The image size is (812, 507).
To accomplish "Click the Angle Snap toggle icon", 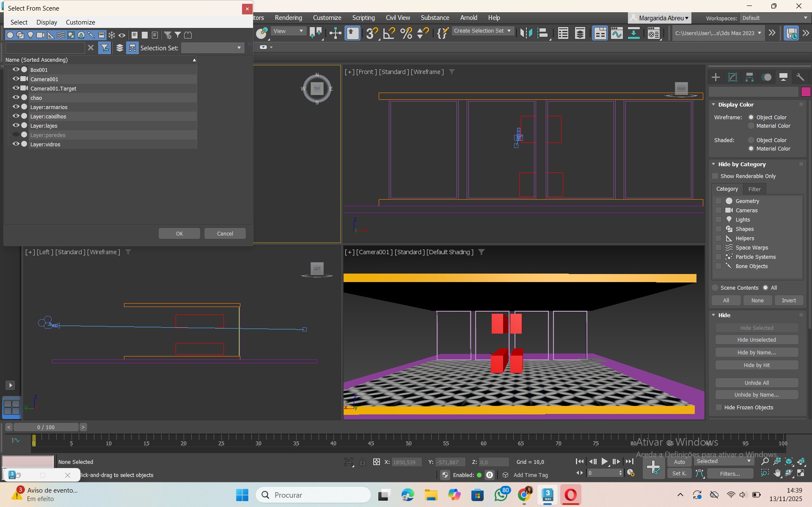I will point(388,33).
